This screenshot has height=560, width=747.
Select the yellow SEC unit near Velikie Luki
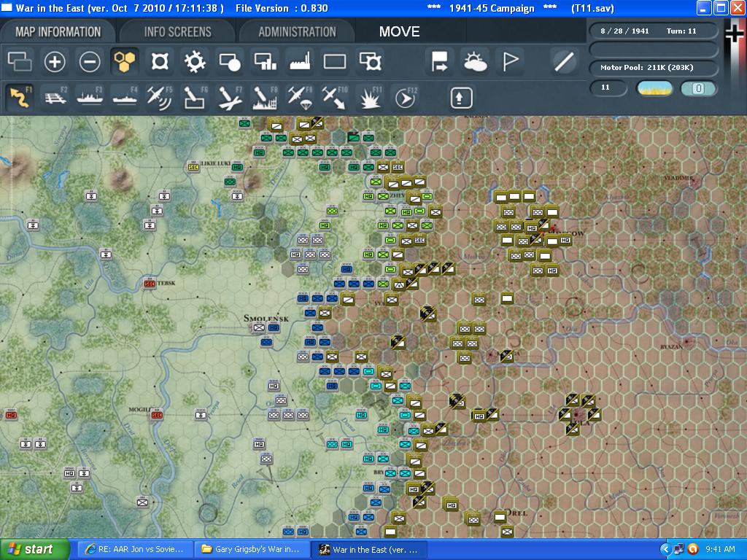click(x=193, y=166)
